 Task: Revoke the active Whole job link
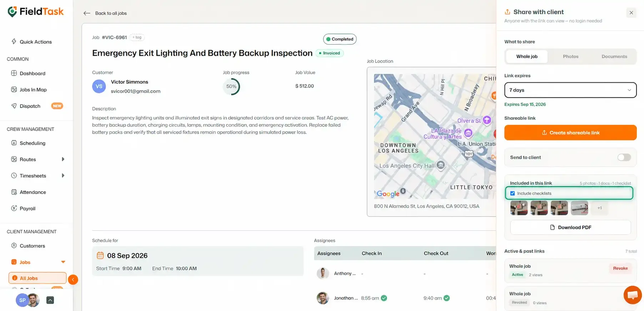coord(620,268)
